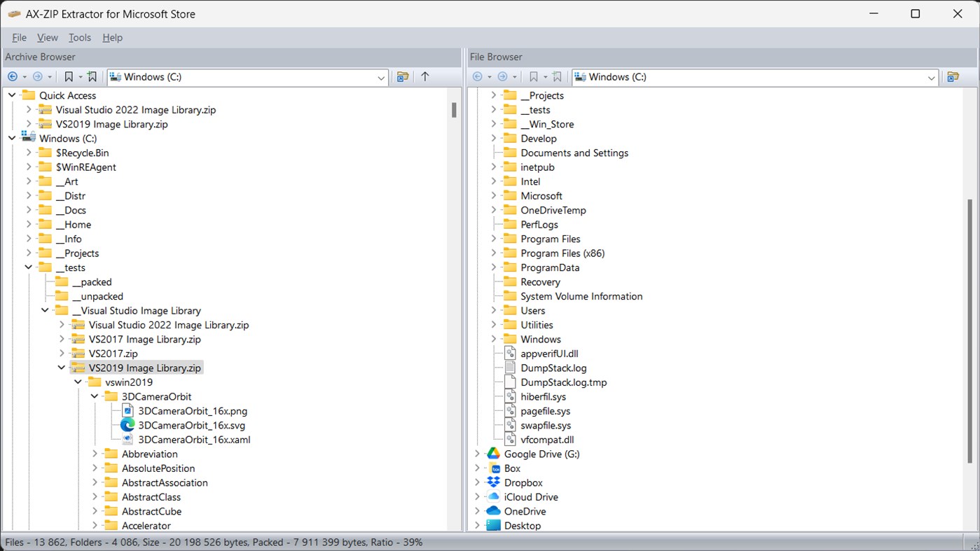980x551 pixels.
Task: Expand the Abbreviation folder
Action: [95, 454]
